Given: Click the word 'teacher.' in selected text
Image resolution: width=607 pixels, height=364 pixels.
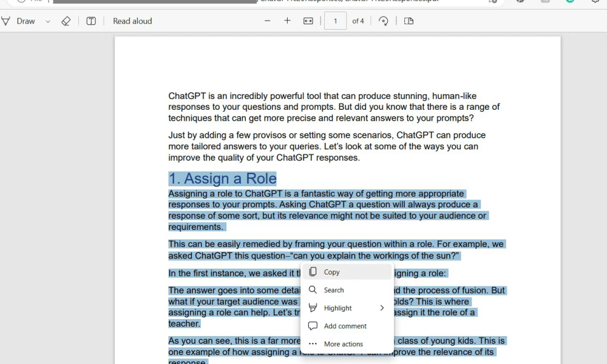Looking at the screenshot, I should pyautogui.click(x=185, y=324).
